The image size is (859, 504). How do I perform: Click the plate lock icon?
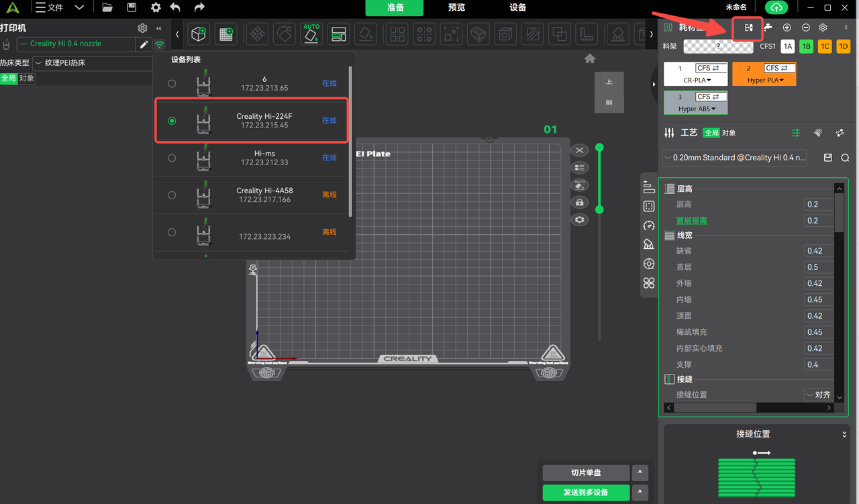click(x=579, y=202)
